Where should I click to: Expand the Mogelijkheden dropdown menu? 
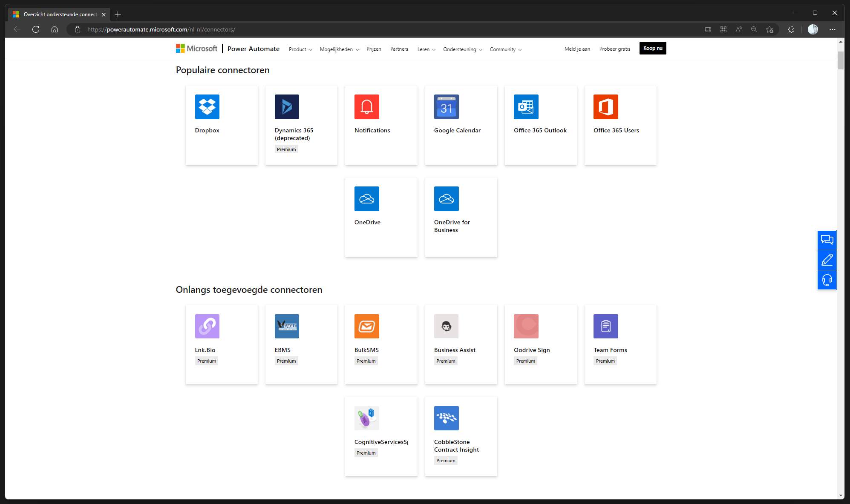[x=339, y=49]
